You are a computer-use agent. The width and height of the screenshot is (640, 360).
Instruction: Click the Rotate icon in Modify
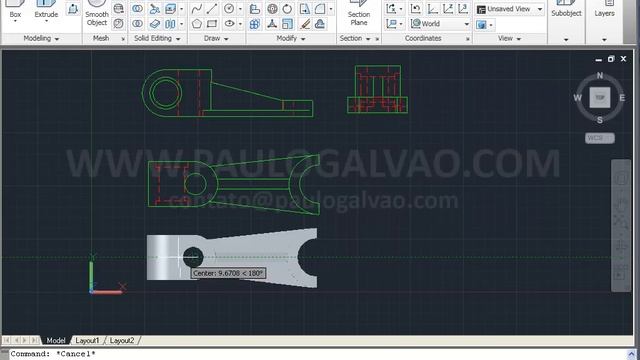[x=287, y=9]
